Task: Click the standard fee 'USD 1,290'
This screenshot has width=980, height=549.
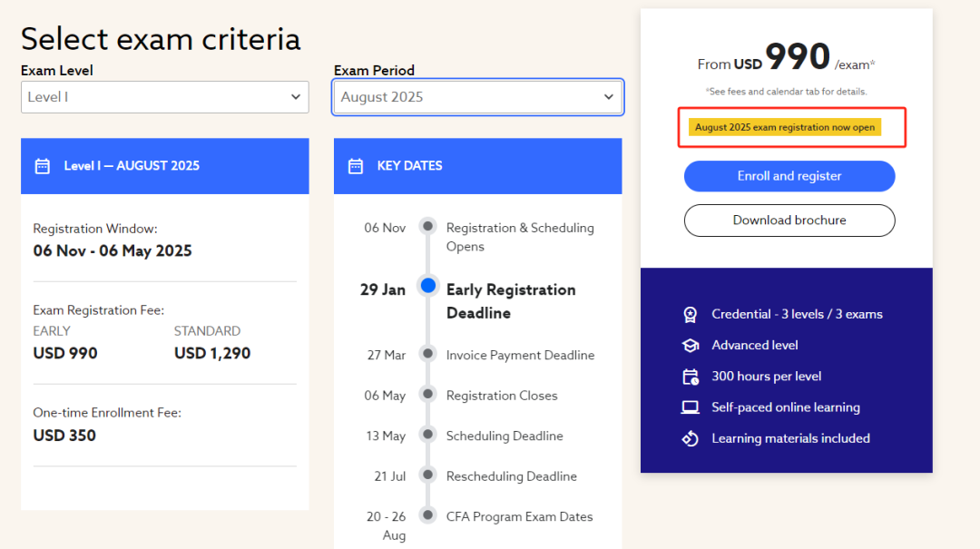Action: pos(211,353)
